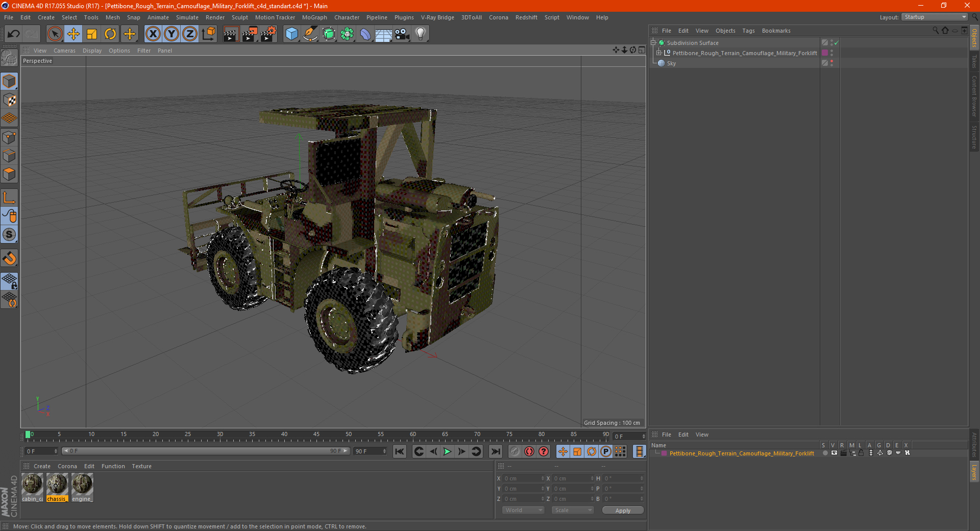Select the Rotate tool icon
This screenshot has width=980, height=531.
(x=110, y=34)
